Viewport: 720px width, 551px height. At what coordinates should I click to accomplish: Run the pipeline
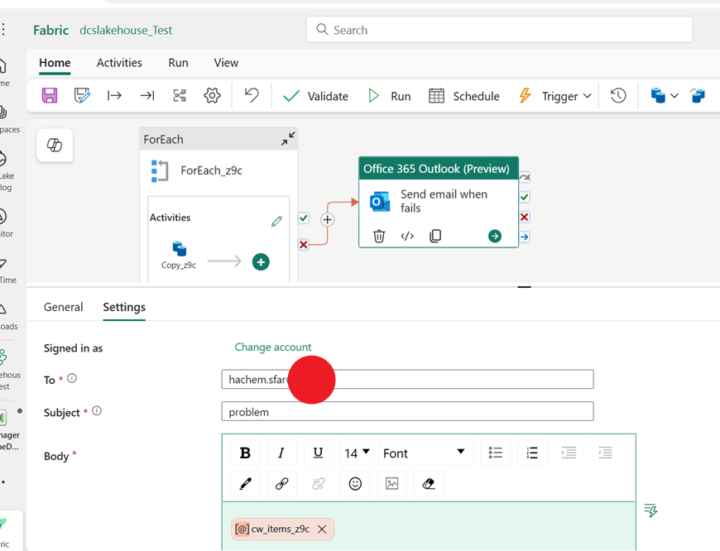click(389, 96)
